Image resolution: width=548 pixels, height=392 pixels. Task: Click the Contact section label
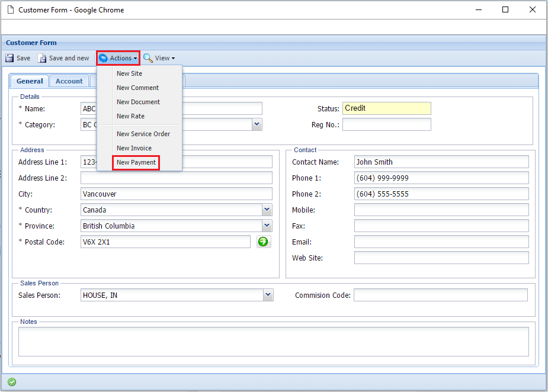click(305, 150)
